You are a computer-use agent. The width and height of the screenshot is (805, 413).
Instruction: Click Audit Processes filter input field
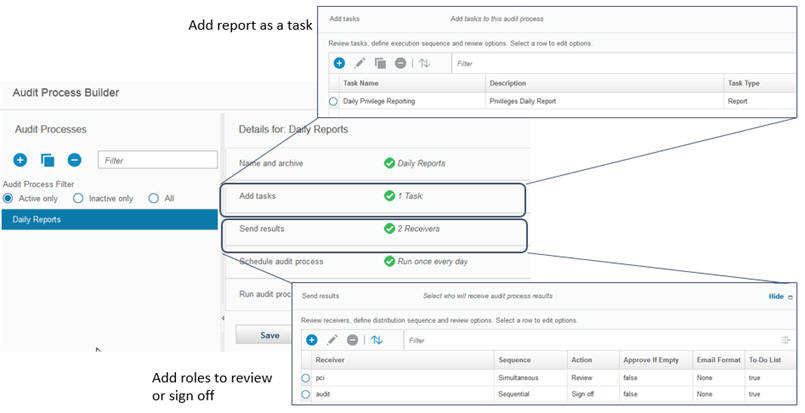[158, 160]
